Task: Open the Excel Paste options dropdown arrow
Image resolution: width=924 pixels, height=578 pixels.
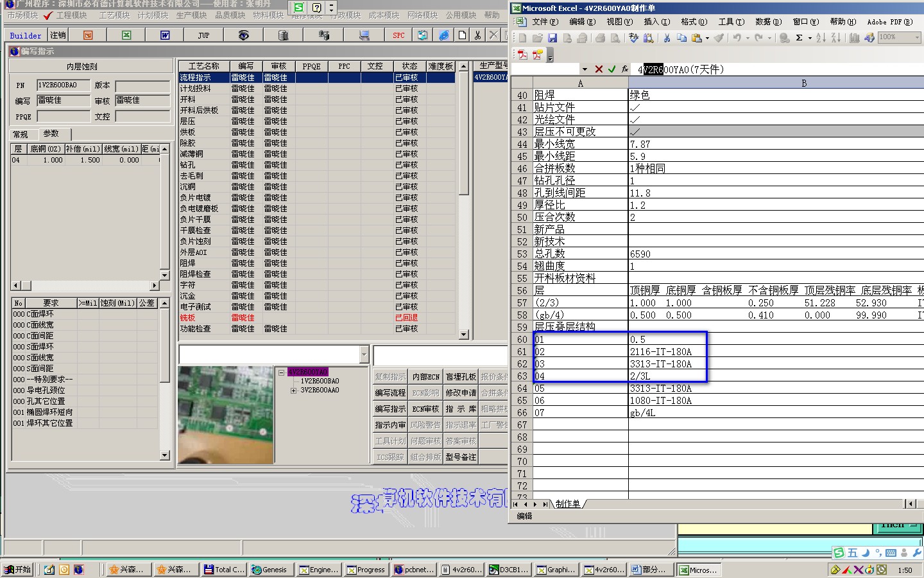Action: point(707,38)
